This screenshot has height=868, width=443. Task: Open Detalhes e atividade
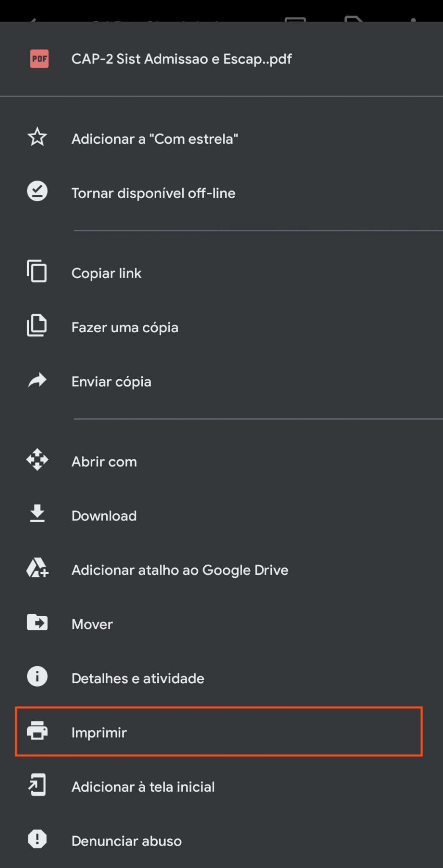138,679
